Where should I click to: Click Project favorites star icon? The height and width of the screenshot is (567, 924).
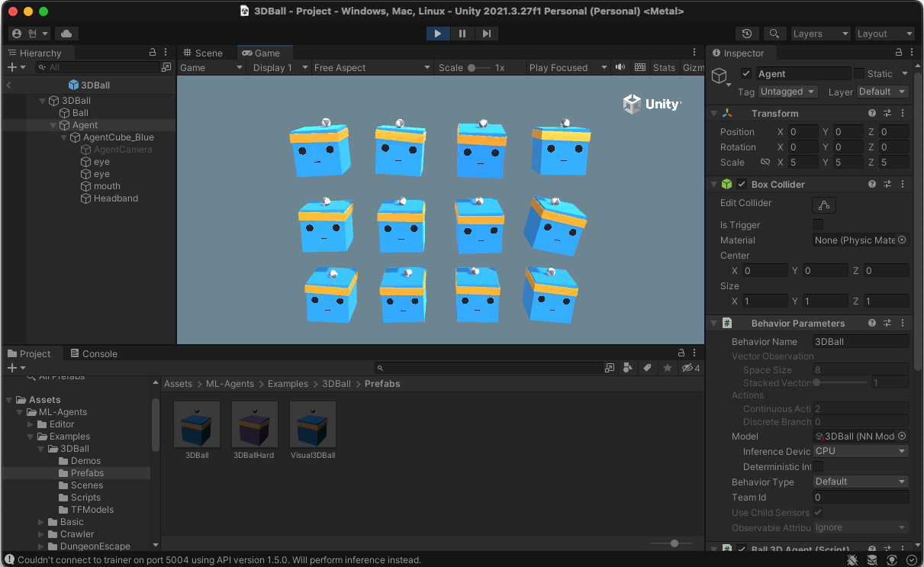[x=668, y=368]
